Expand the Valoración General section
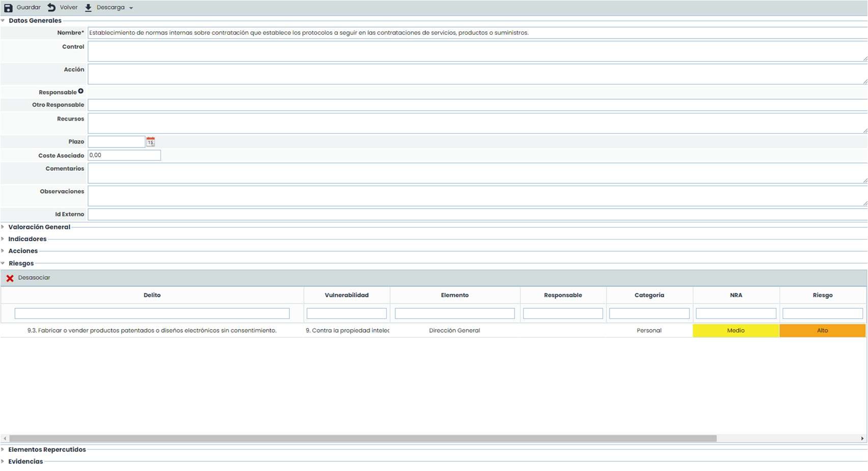This screenshot has height=471, width=868. (3, 227)
